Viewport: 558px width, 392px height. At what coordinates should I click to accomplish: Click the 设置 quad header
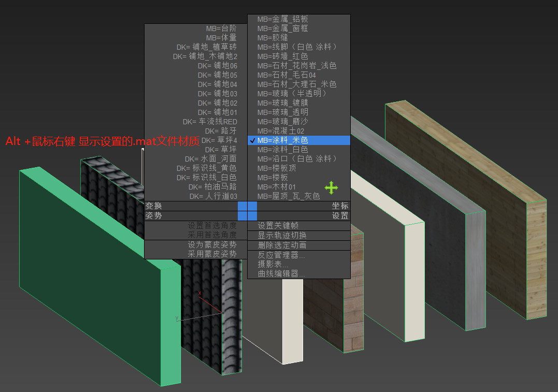[x=340, y=215]
